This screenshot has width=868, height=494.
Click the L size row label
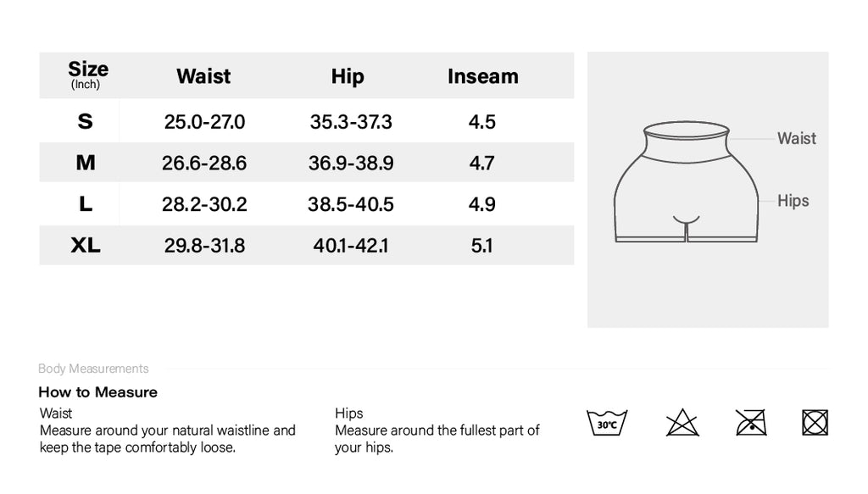(x=86, y=204)
